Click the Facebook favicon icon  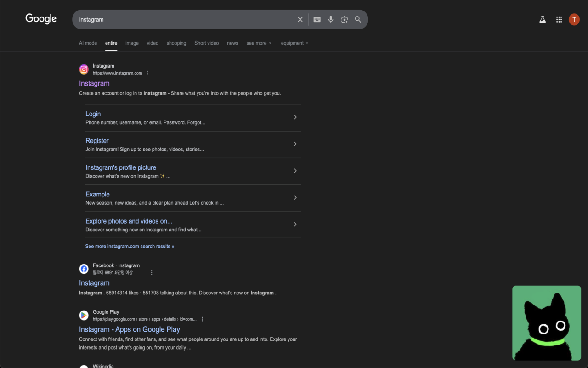coord(84,269)
